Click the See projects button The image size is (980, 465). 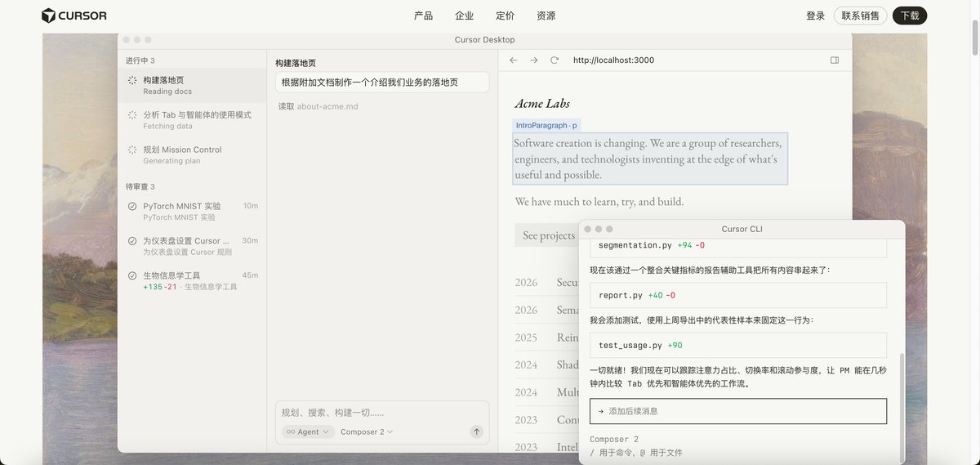coord(549,235)
